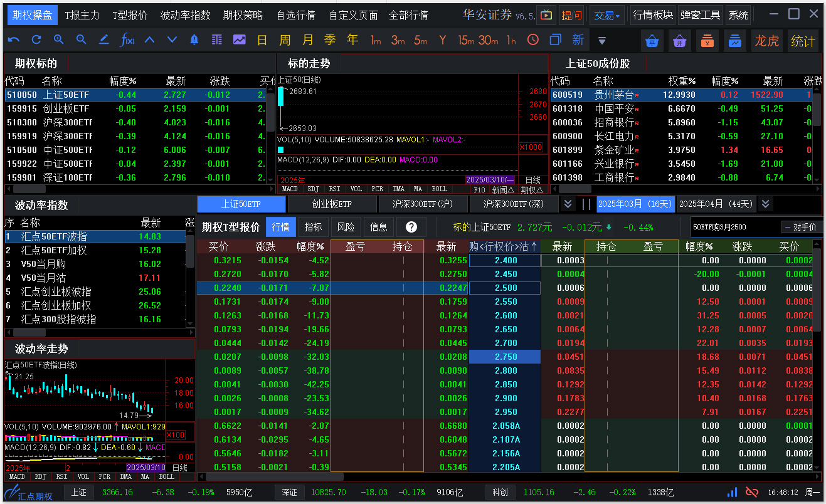Open the trend chart icon
Viewport: 826px width, 504px height.
240,40
